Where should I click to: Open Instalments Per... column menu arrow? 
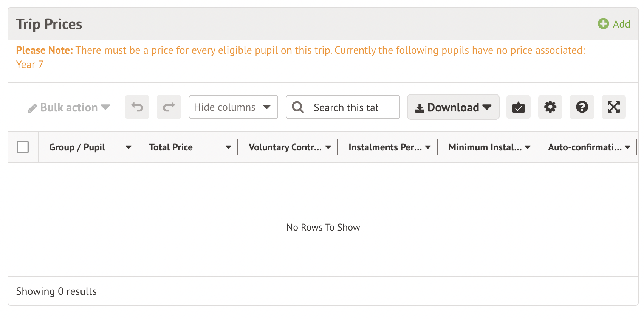pyautogui.click(x=428, y=147)
